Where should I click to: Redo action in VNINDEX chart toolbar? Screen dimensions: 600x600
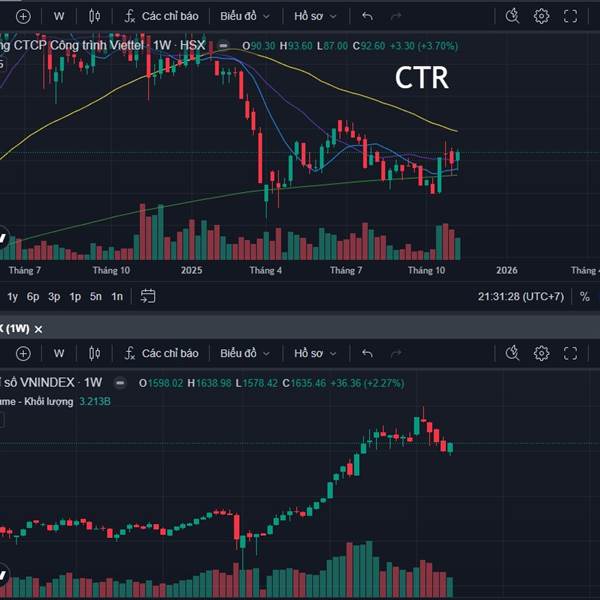pos(396,354)
